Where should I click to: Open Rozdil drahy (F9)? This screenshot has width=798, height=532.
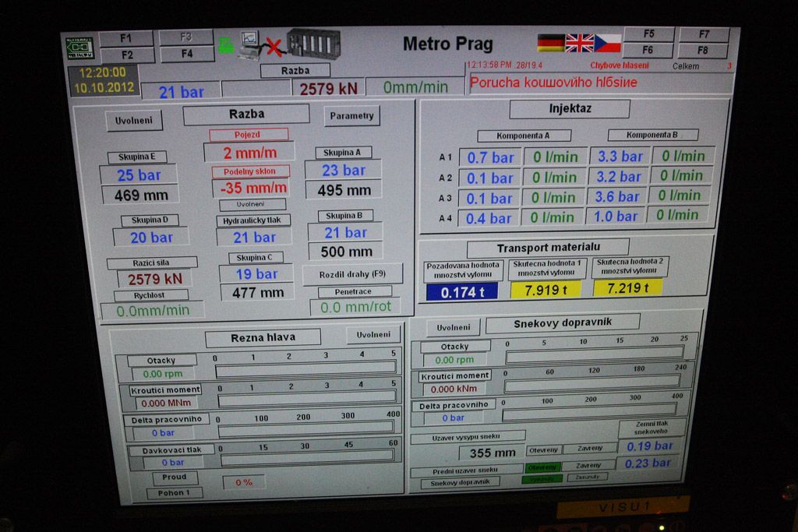[x=353, y=275]
